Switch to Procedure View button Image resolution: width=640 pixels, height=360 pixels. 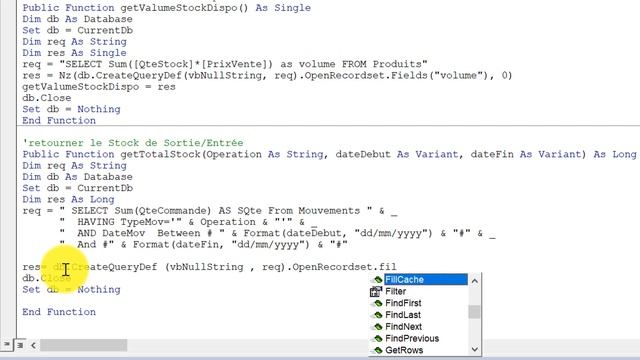pyautogui.click(x=7, y=345)
